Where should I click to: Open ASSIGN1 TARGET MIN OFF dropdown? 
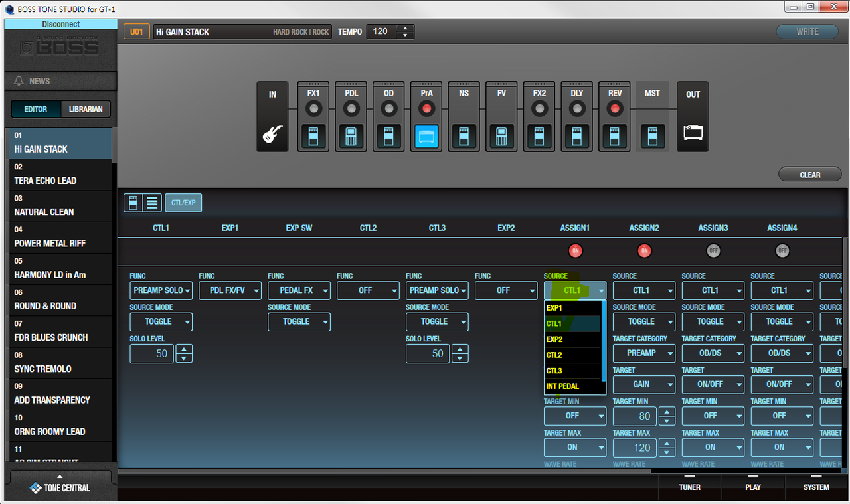(x=576, y=416)
